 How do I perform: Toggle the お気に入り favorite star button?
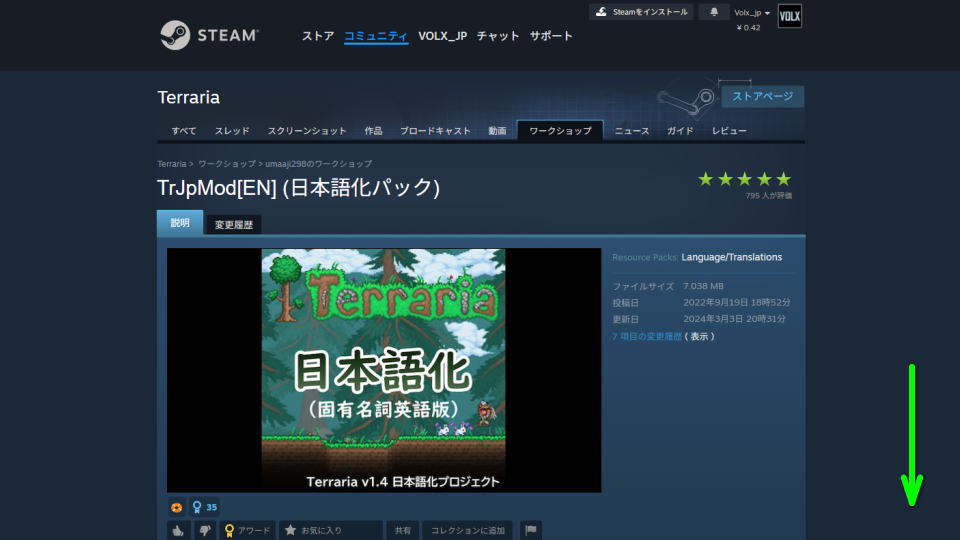313,530
